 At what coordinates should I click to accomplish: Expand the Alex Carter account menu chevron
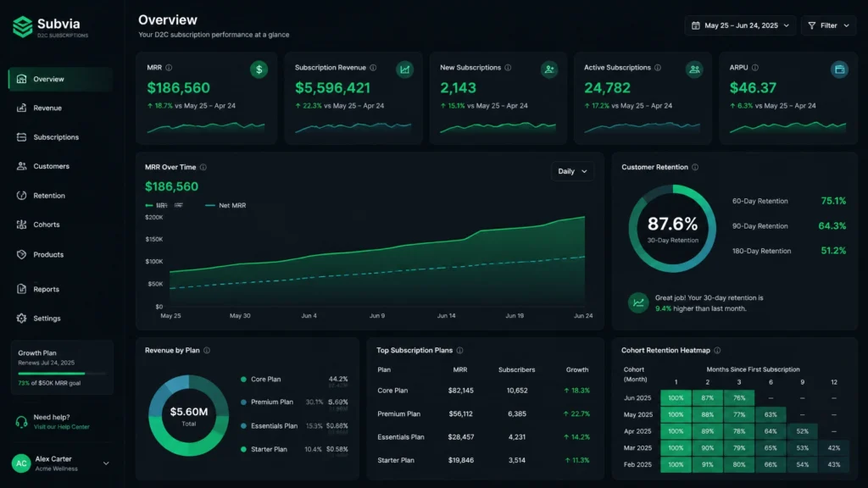coord(106,463)
